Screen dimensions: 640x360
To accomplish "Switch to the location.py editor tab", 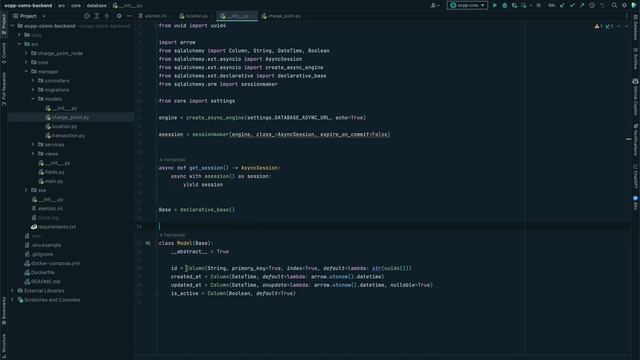I will (196, 16).
